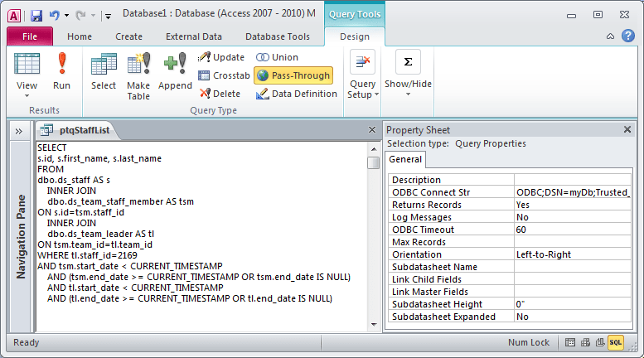Undo the last action
644x358 pixels.
point(54,16)
